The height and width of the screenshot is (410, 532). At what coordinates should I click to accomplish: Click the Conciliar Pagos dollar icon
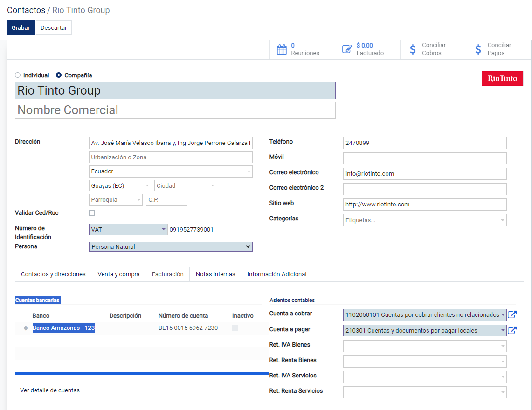[478, 49]
